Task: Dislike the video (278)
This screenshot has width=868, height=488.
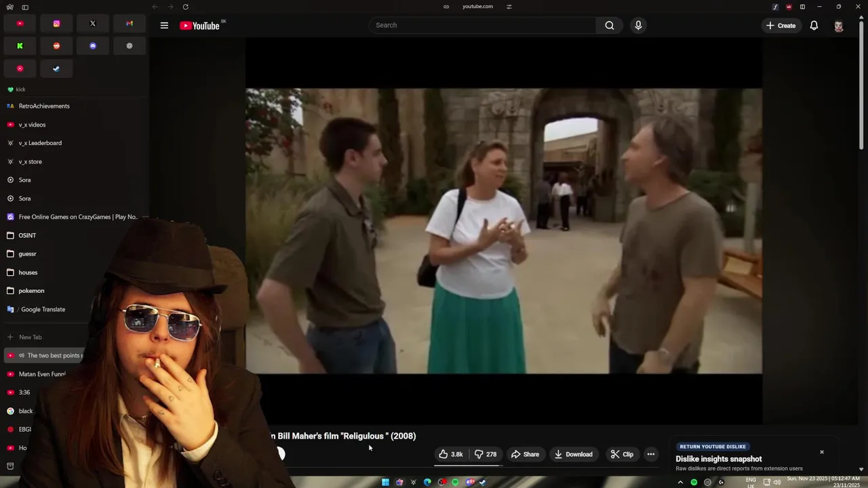Action: [486, 454]
